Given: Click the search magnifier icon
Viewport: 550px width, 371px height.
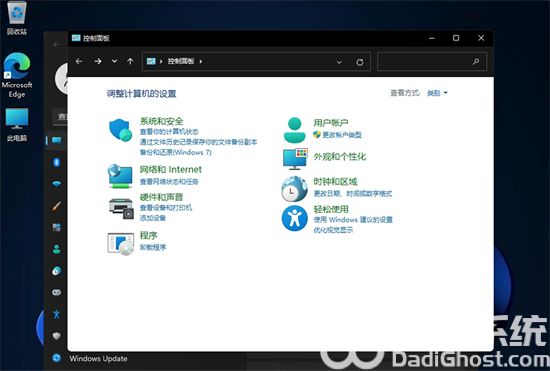Looking at the screenshot, I should click(476, 62).
